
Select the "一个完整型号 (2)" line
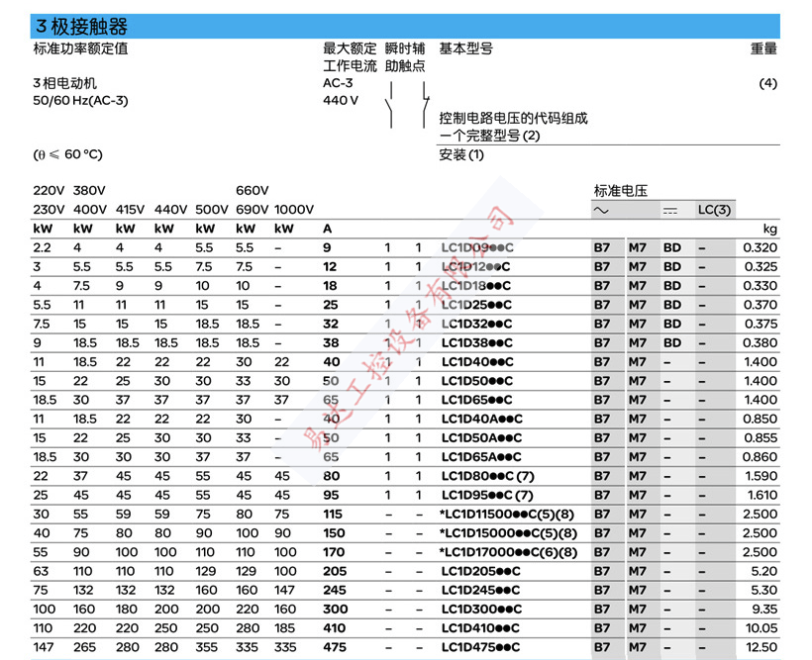point(489,136)
